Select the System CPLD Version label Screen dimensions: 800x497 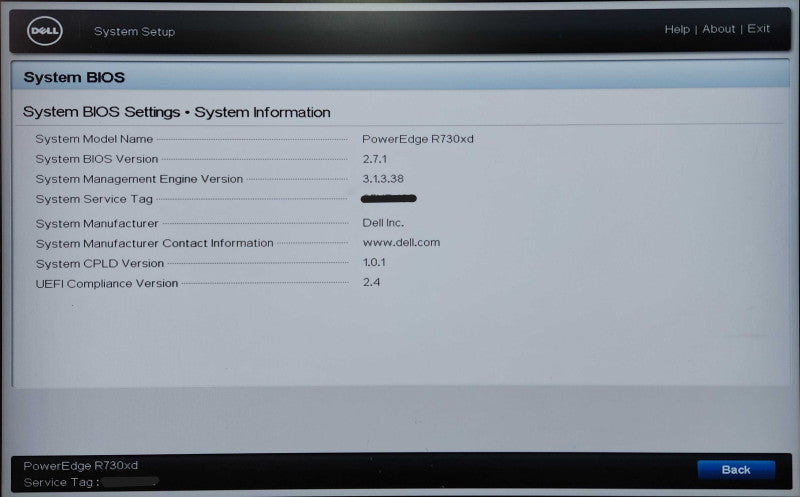click(99, 263)
